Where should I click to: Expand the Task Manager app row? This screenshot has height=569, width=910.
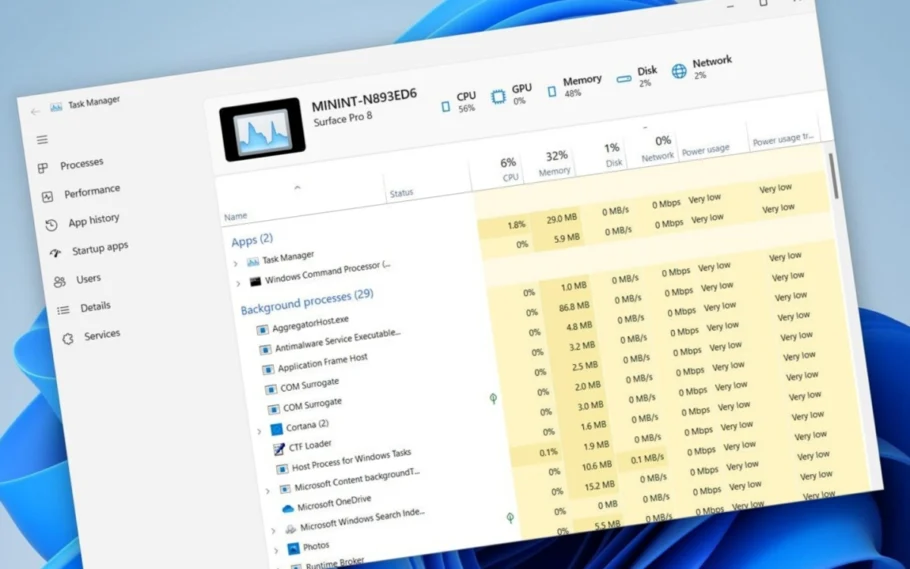click(236, 263)
